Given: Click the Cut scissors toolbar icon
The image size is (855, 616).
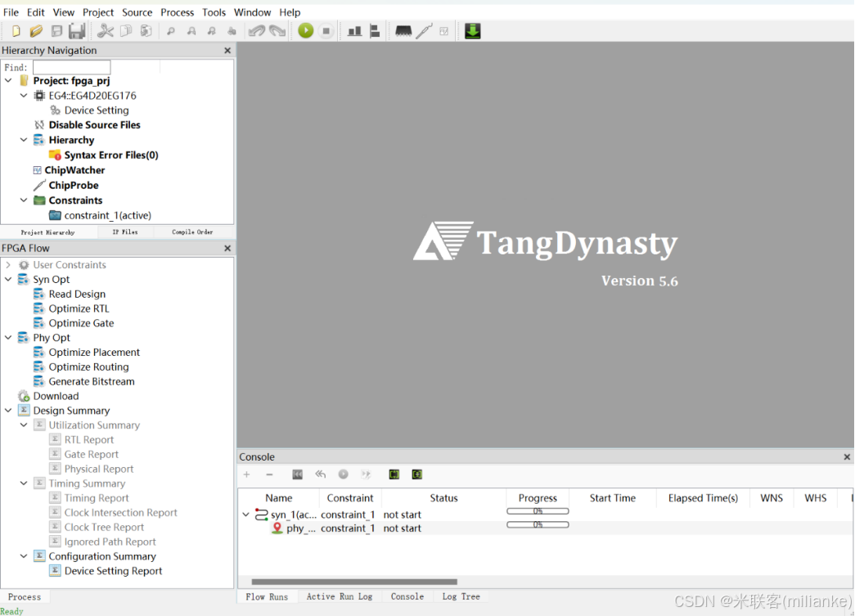Looking at the screenshot, I should click(106, 31).
